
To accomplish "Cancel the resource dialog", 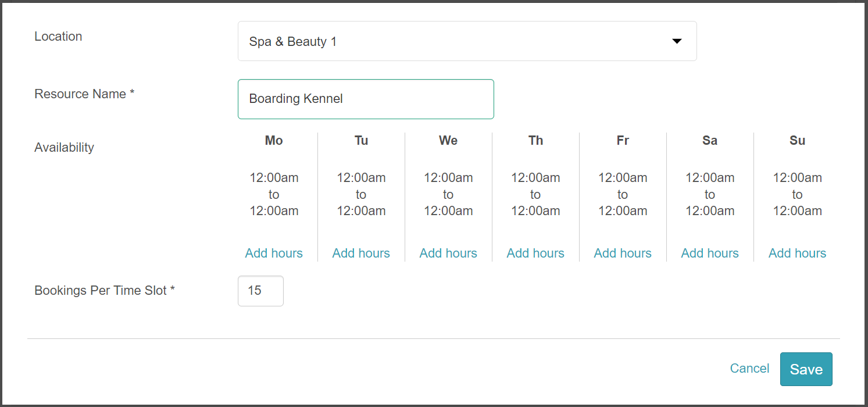I will tap(749, 369).
